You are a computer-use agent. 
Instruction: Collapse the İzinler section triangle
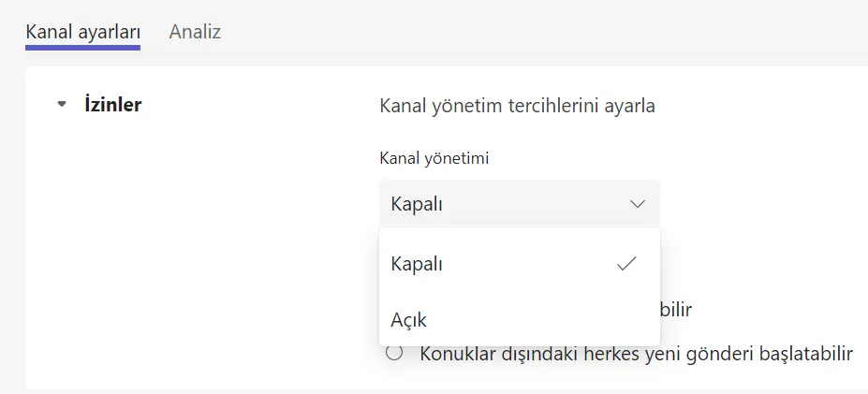(62, 105)
